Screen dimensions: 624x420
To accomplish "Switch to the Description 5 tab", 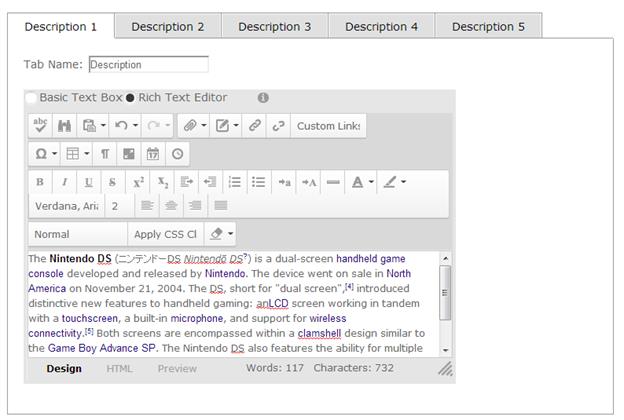I will [488, 26].
